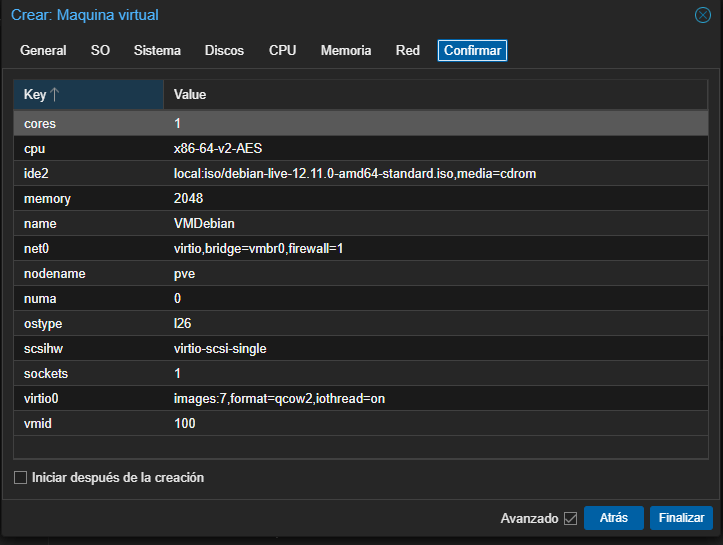The image size is (723, 545).
Task: Select the Confirmar tab
Action: pos(472,50)
